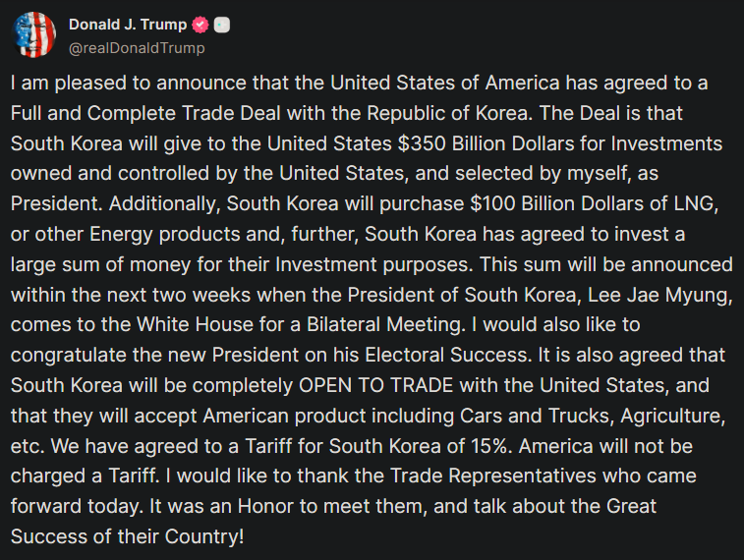Click the capitalized 'OPEN TO TRADE' text
Image resolution: width=744 pixels, height=560 pixels.
coord(375,385)
